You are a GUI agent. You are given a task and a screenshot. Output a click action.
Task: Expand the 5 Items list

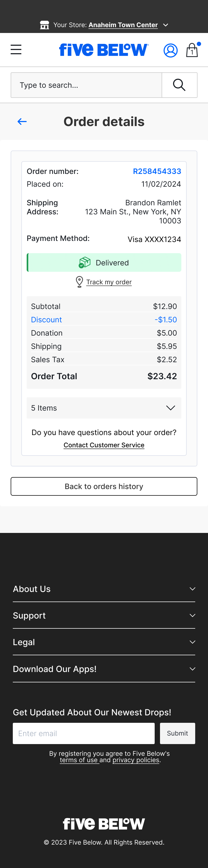pos(170,408)
